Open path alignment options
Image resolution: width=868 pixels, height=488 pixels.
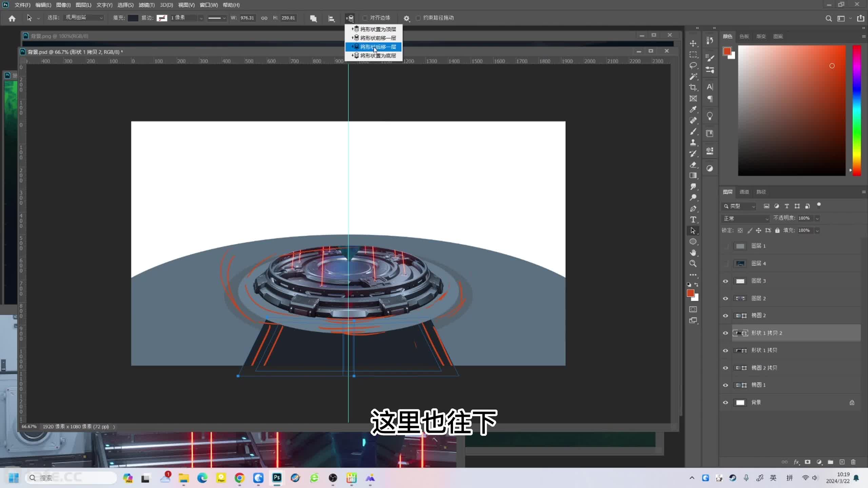[331, 18]
